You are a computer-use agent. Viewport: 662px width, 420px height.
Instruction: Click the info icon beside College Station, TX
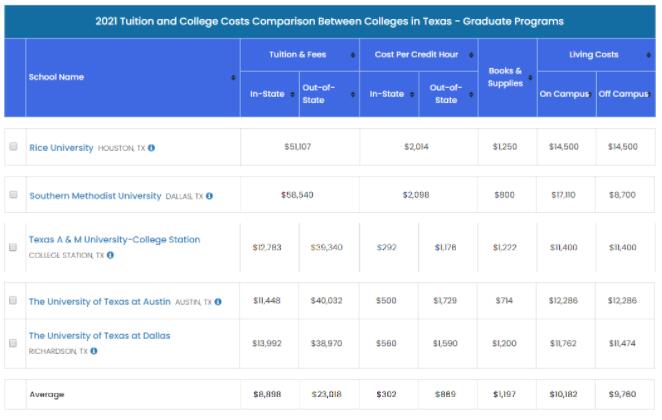(110, 255)
